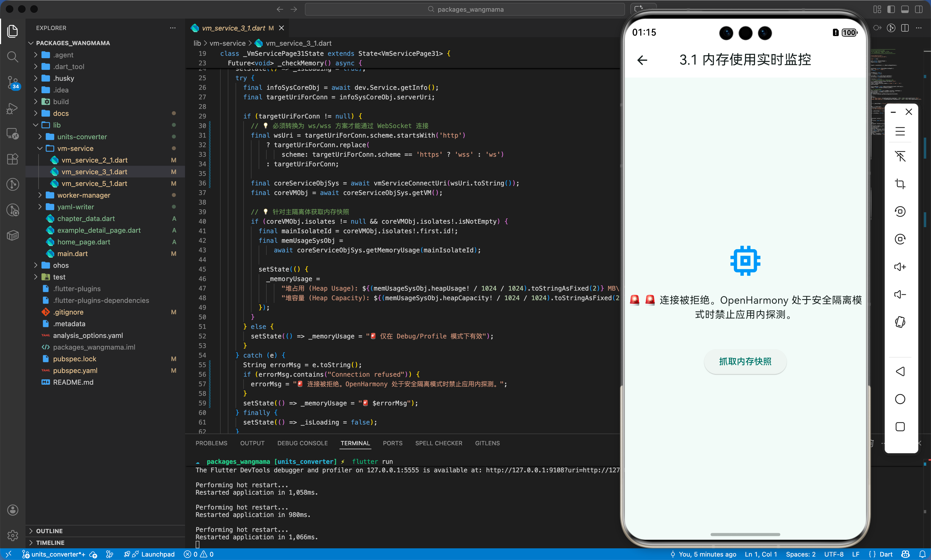The width and height of the screenshot is (931, 560).
Task: Open the Run and Debug view
Action: 12,108
